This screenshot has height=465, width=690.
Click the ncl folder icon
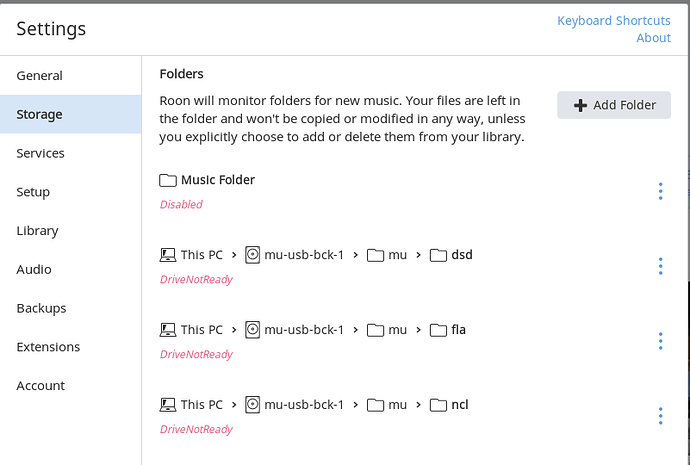click(438, 405)
